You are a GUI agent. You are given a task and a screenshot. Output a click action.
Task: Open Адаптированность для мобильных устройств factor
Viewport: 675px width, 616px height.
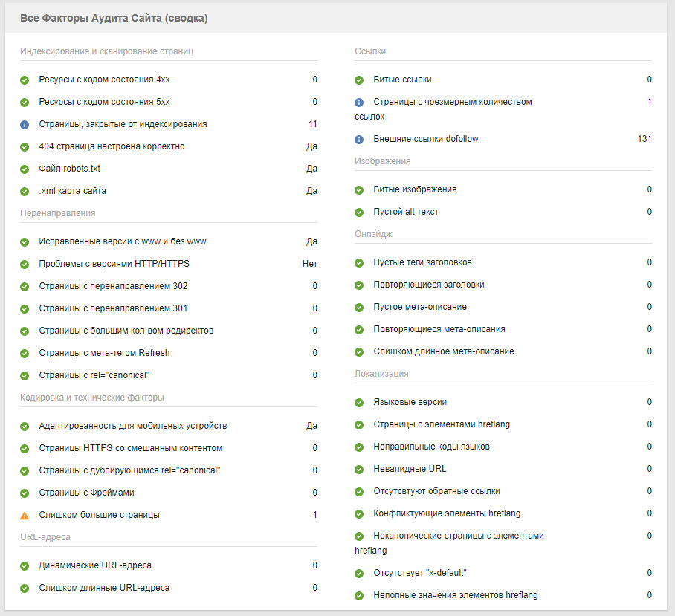coord(132,426)
